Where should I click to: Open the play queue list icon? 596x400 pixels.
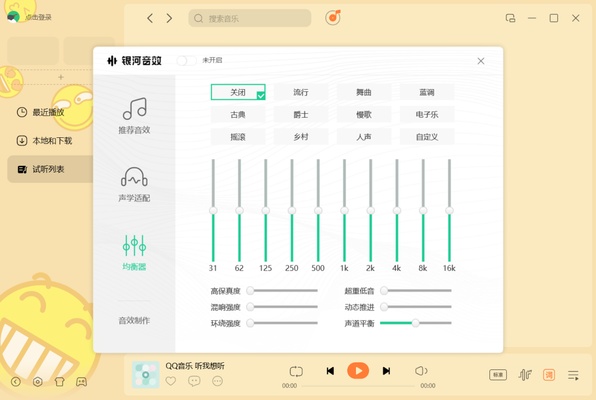[x=574, y=375]
